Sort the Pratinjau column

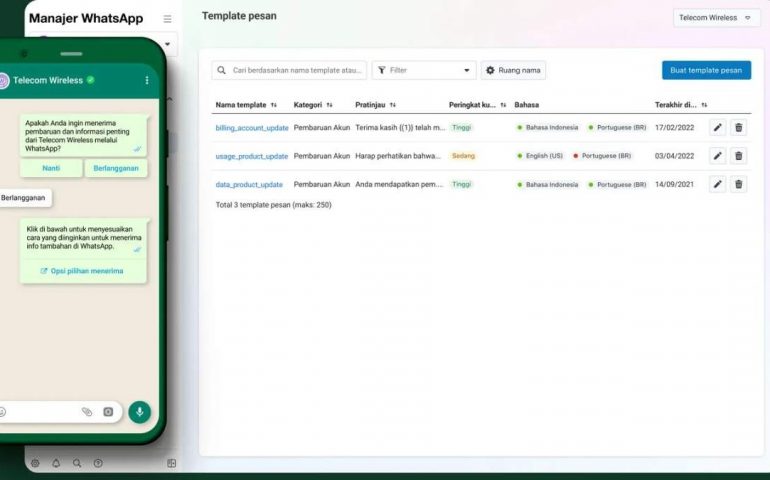coord(393,105)
